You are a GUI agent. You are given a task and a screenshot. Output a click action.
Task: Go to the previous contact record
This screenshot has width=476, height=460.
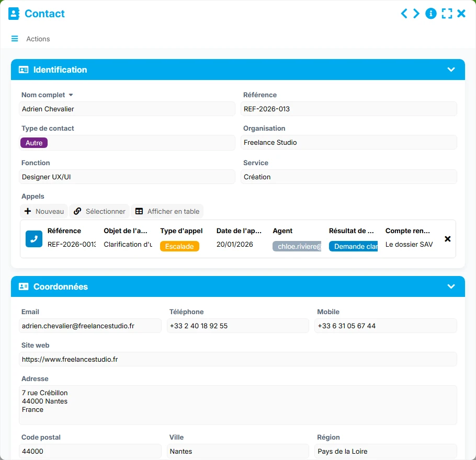click(404, 14)
